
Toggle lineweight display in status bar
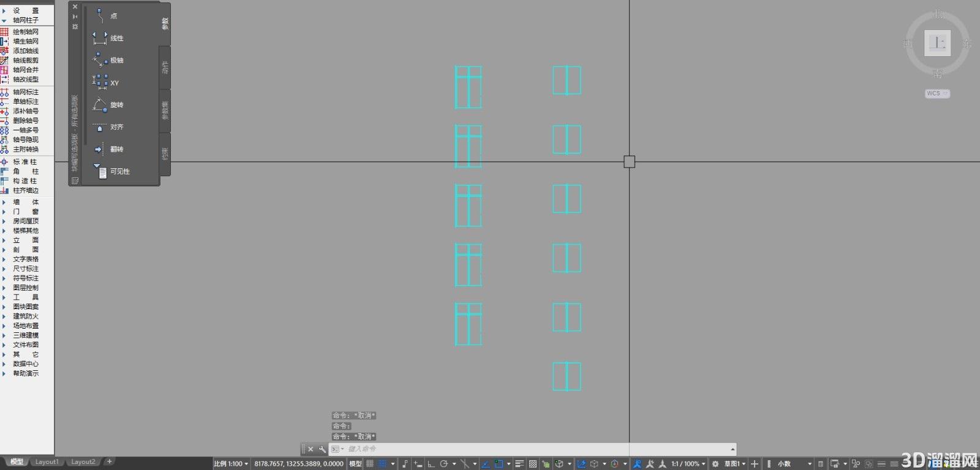click(x=519, y=464)
